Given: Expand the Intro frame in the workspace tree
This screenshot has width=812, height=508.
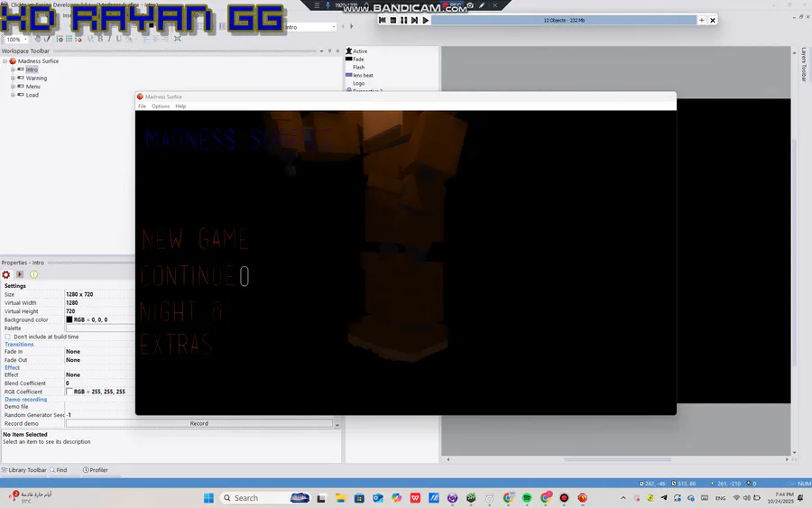Looking at the screenshot, I should click(13, 69).
